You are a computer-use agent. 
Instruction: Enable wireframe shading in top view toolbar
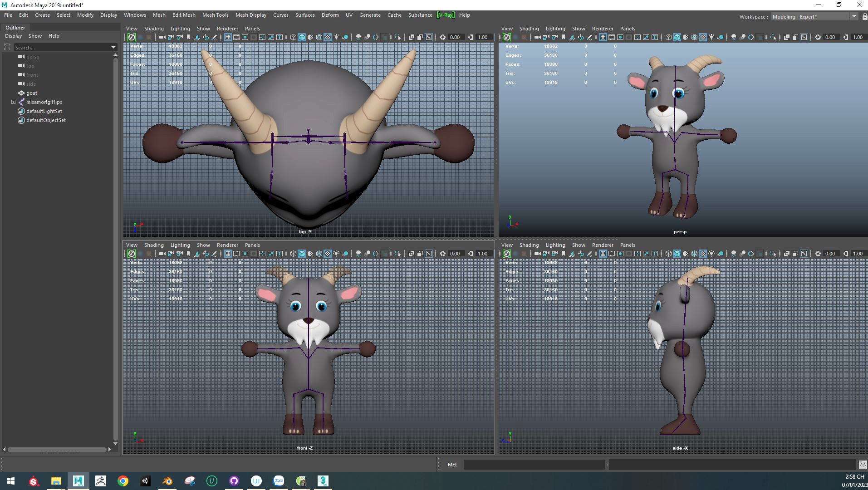click(293, 37)
